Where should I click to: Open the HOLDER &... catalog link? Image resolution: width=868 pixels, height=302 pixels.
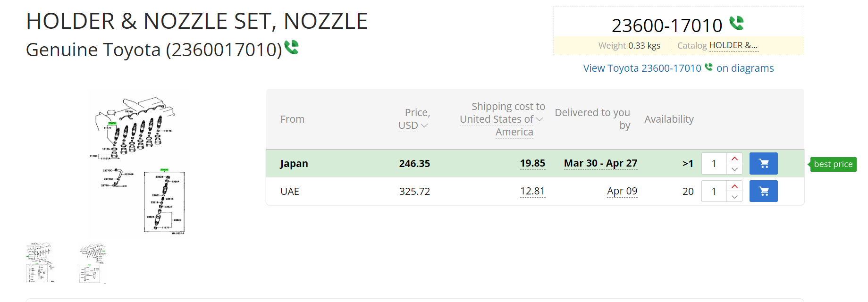733,45
